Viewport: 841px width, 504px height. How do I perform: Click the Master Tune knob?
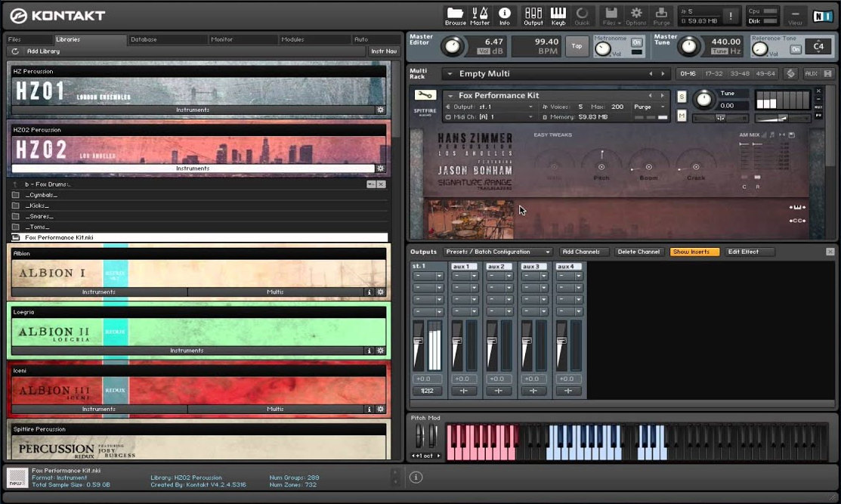pos(688,47)
